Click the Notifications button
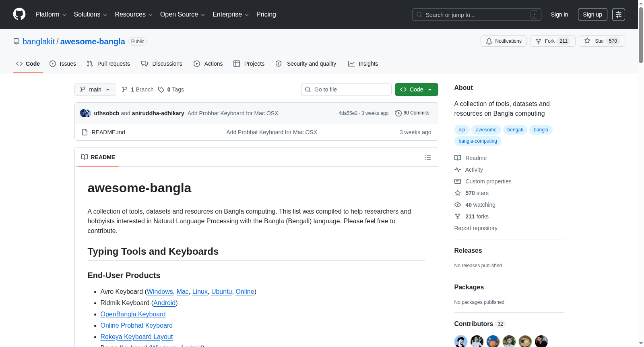Image resolution: width=644 pixels, height=347 pixels. pos(504,41)
